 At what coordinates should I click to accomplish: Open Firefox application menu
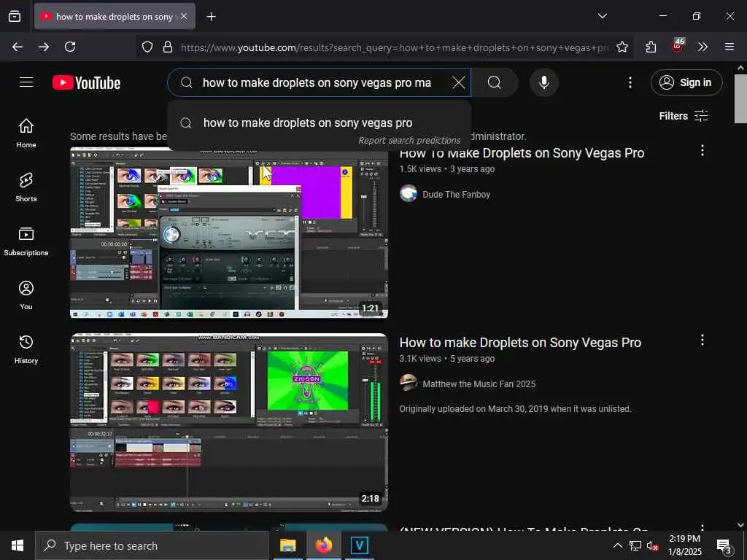pos(729,47)
